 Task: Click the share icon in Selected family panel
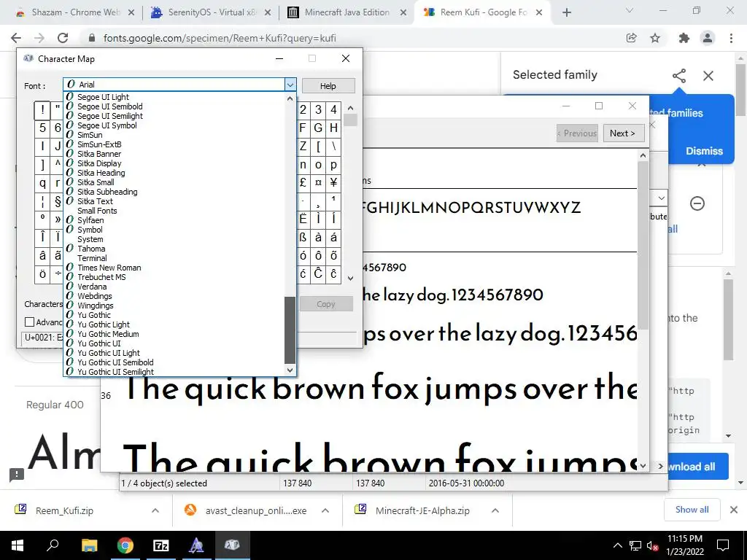coord(679,76)
